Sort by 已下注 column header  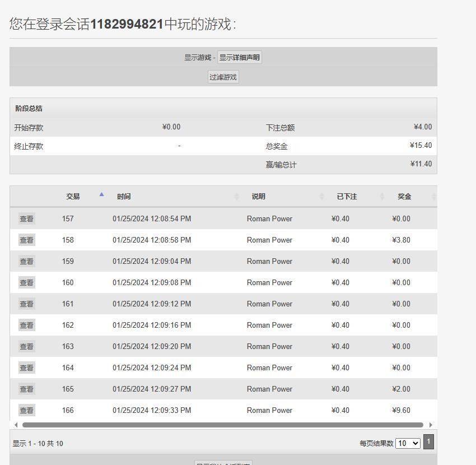pos(347,197)
